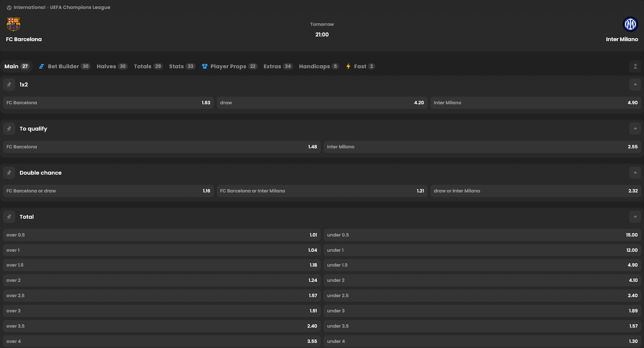Choose over 4 at 3.55

click(162, 341)
